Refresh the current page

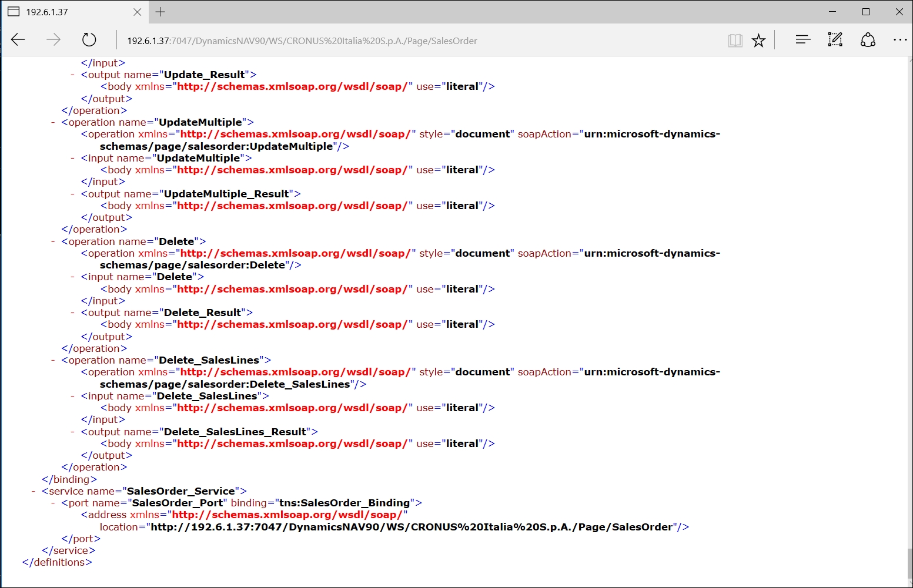89,40
